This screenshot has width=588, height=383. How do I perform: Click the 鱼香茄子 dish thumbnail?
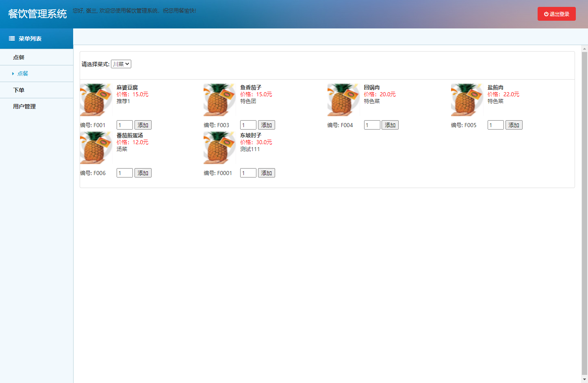[x=220, y=100]
